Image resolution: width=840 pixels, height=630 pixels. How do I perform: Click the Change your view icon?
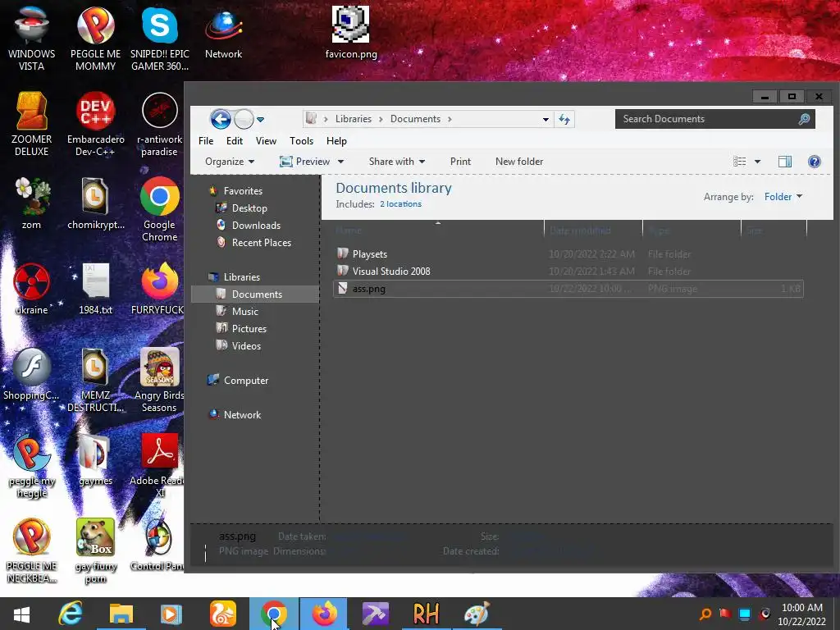(739, 162)
